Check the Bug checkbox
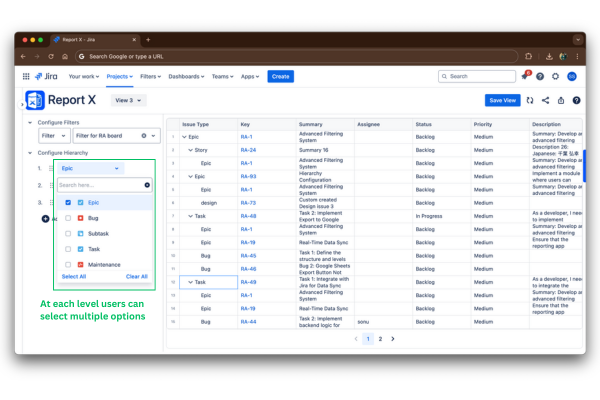Screen dimensions: 600x400 click(68, 218)
